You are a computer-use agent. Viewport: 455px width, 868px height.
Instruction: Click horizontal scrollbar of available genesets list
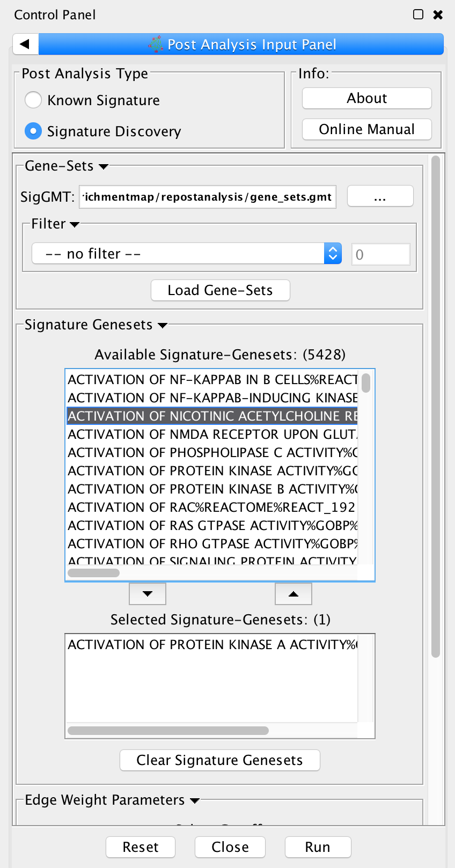tap(93, 572)
